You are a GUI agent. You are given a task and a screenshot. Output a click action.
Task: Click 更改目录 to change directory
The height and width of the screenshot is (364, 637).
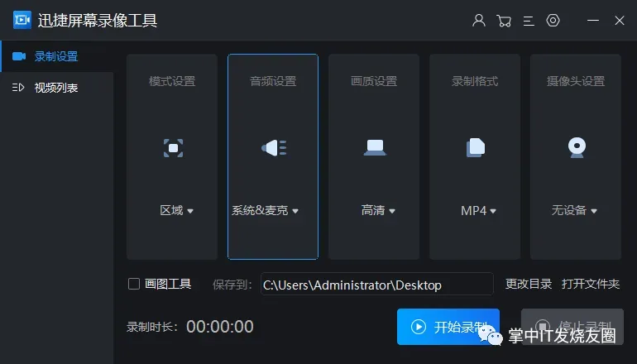529,284
